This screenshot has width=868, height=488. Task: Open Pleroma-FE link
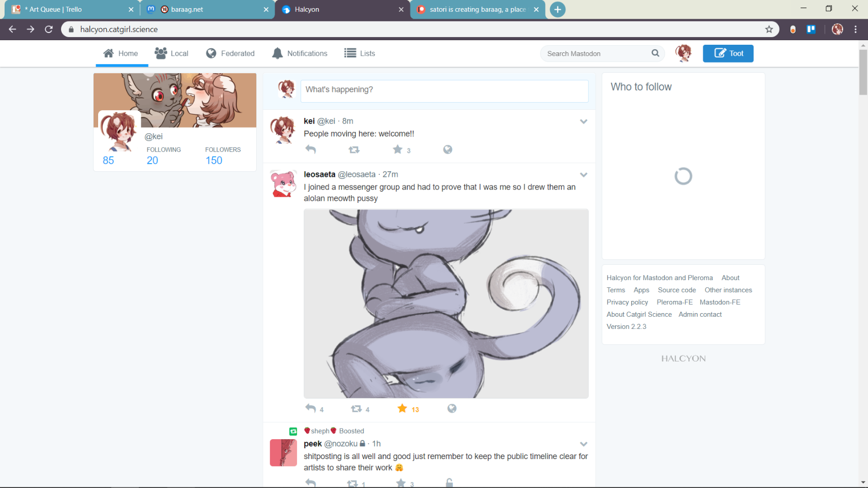pyautogui.click(x=675, y=302)
